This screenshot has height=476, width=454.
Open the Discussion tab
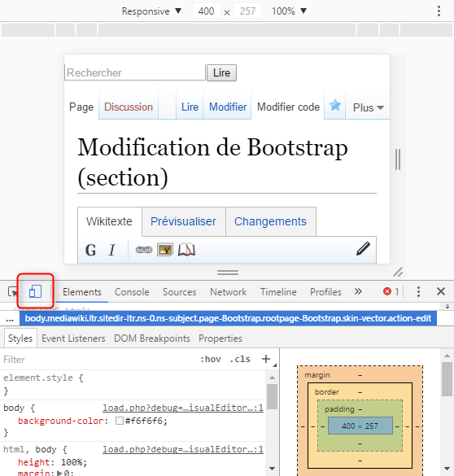[x=129, y=107]
